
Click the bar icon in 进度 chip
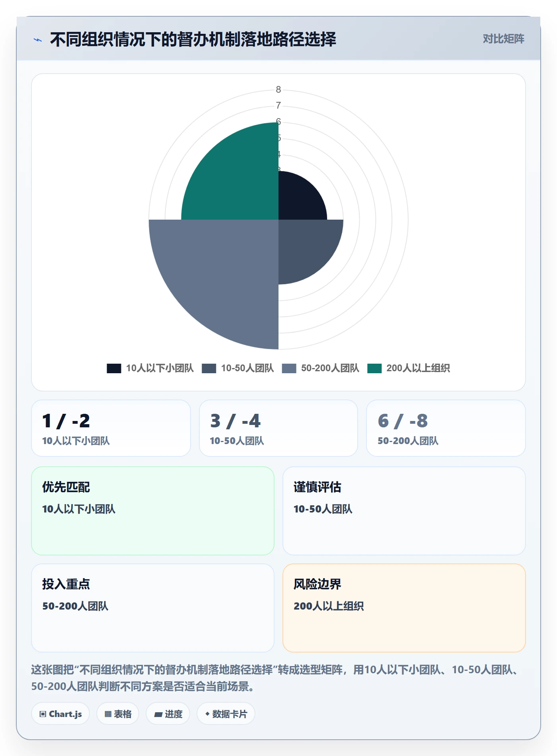[158, 715]
